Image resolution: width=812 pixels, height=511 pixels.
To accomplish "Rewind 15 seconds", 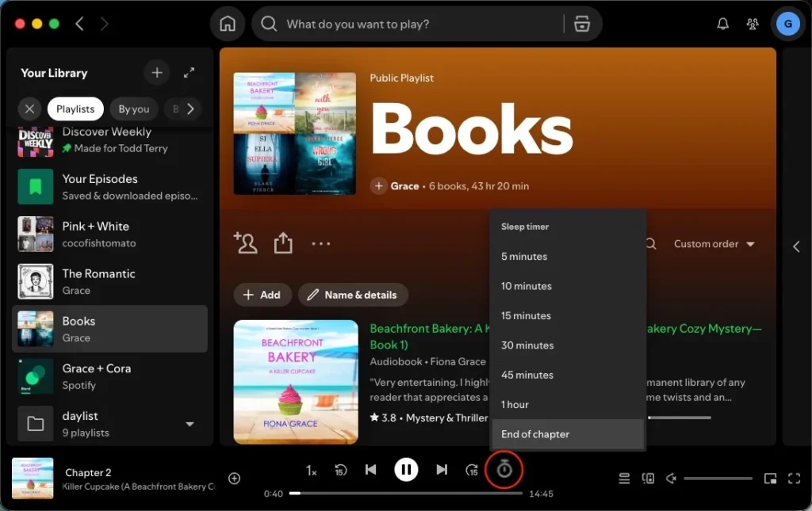I will coord(340,470).
